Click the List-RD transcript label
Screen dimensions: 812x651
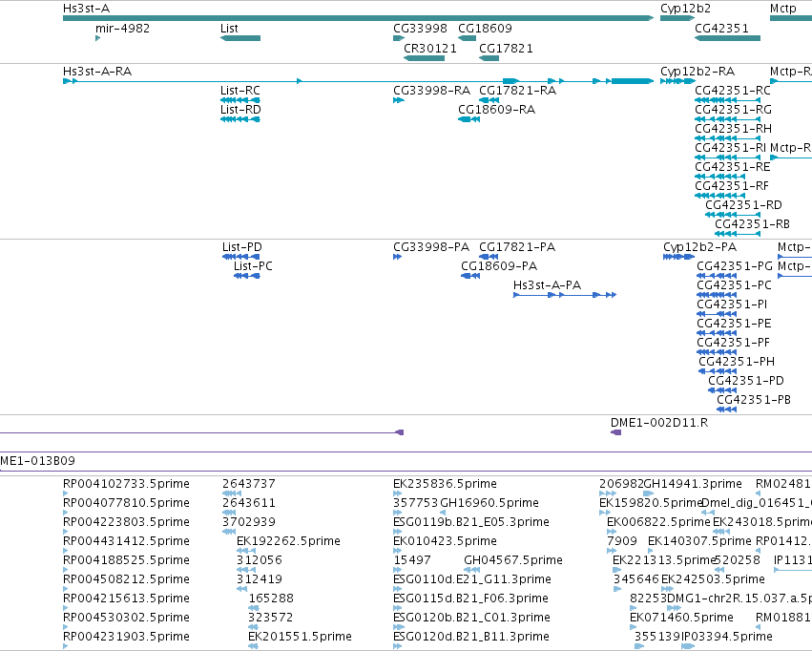240,110
